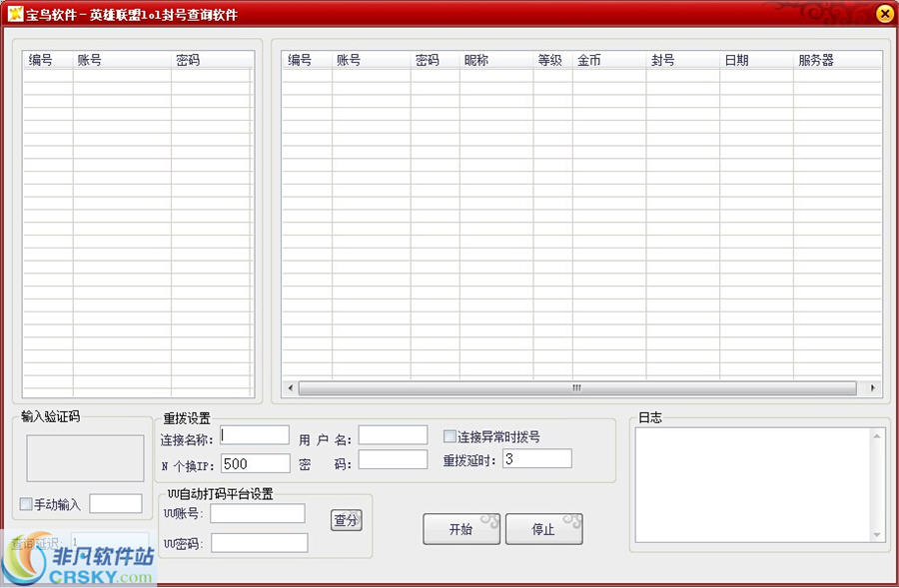899x588 pixels.
Task: Select the N个换IP field showing 500
Action: tap(255, 463)
